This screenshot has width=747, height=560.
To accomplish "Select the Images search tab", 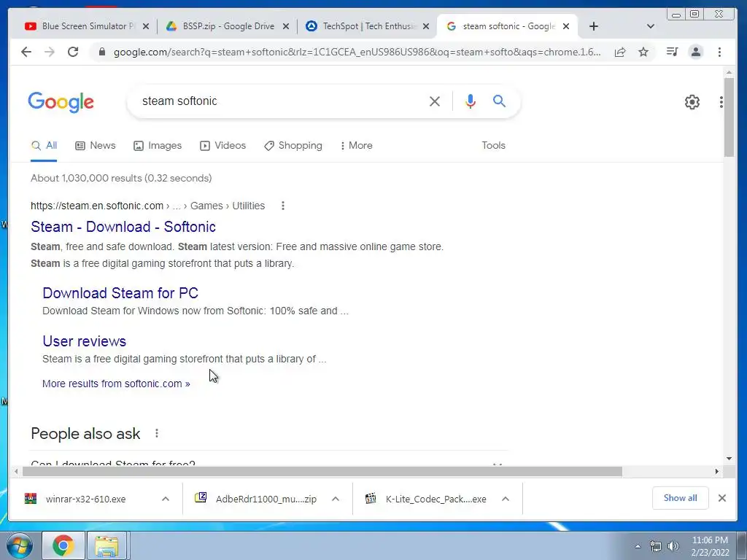I will click(x=158, y=146).
